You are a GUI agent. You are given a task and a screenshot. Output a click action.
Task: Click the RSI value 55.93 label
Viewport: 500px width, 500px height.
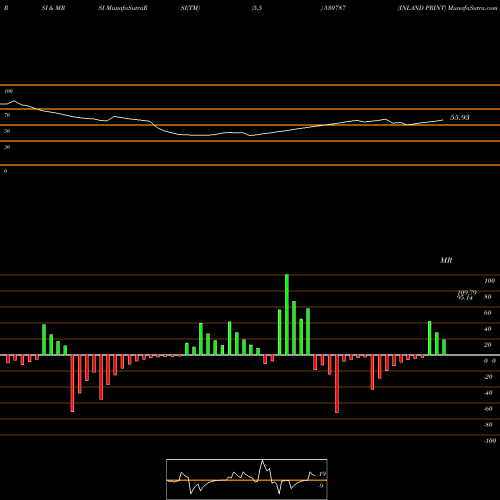460,117
